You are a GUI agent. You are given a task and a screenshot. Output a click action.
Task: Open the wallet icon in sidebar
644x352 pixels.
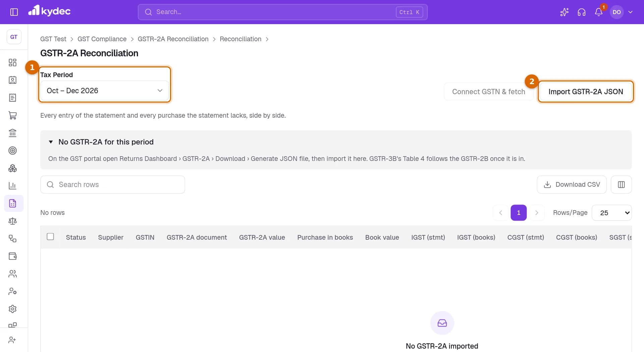coord(12,256)
